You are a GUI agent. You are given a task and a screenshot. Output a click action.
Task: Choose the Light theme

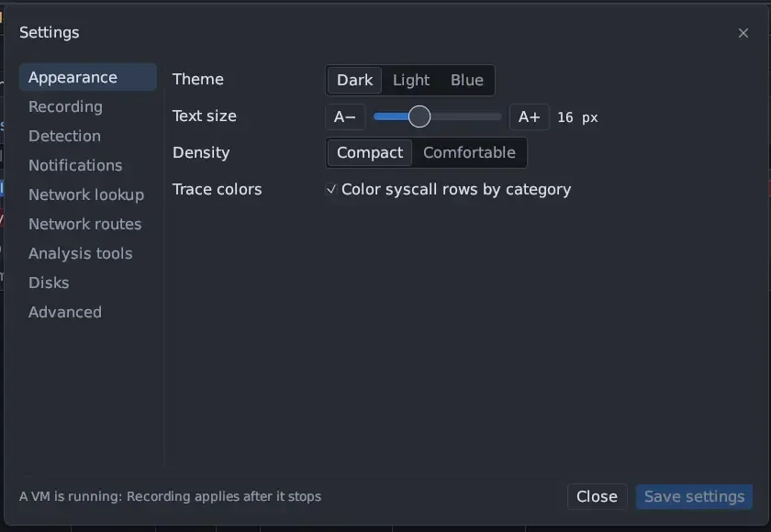tap(411, 80)
